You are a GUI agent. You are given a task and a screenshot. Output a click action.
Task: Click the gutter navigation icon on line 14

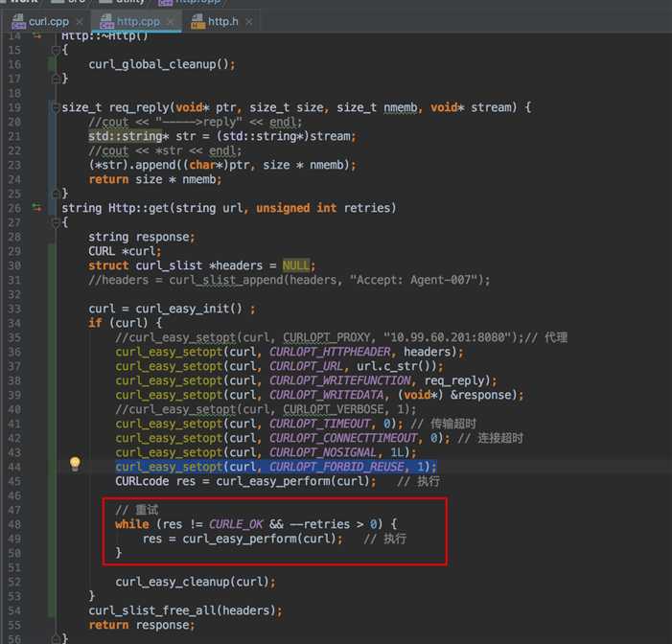(x=37, y=36)
